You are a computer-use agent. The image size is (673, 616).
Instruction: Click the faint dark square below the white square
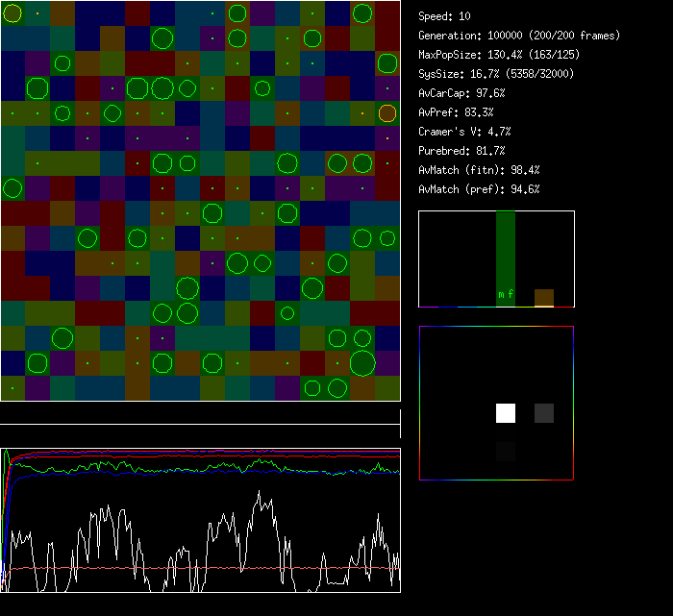coord(506,451)
